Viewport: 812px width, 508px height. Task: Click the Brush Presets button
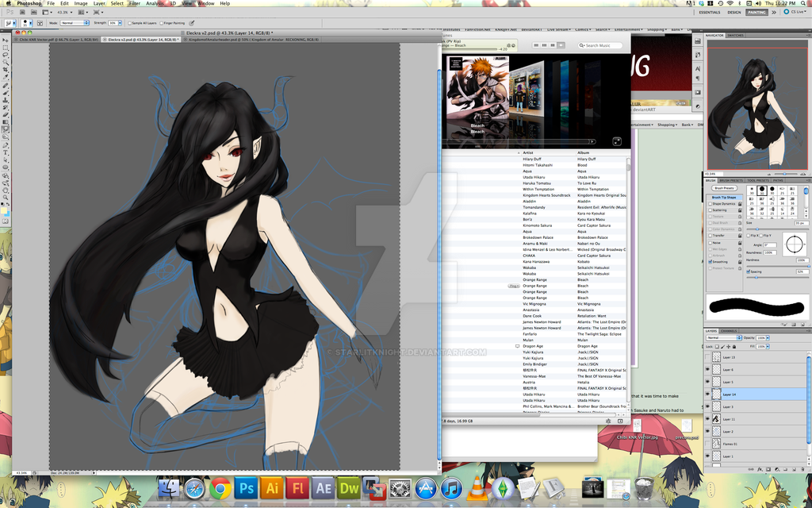tap(724, 188)
